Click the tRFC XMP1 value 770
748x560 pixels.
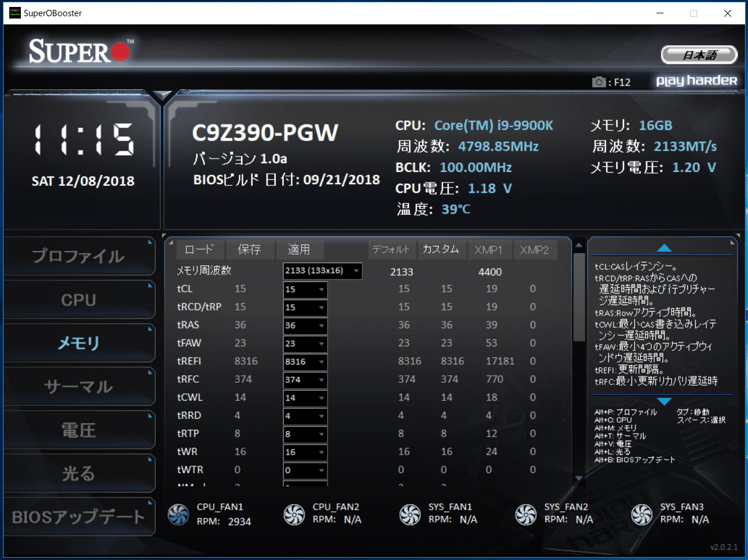coord(494,379)
